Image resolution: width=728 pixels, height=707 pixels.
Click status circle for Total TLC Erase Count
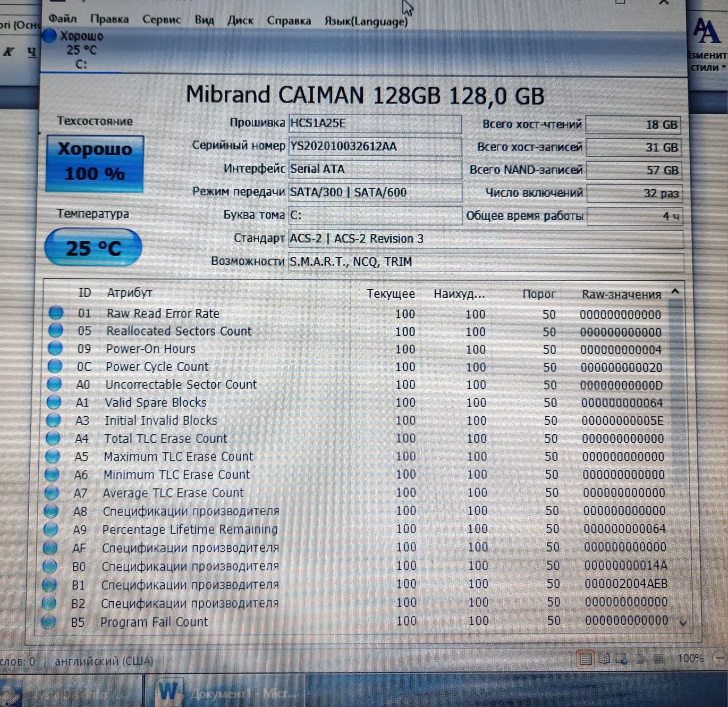pos(53,438)
